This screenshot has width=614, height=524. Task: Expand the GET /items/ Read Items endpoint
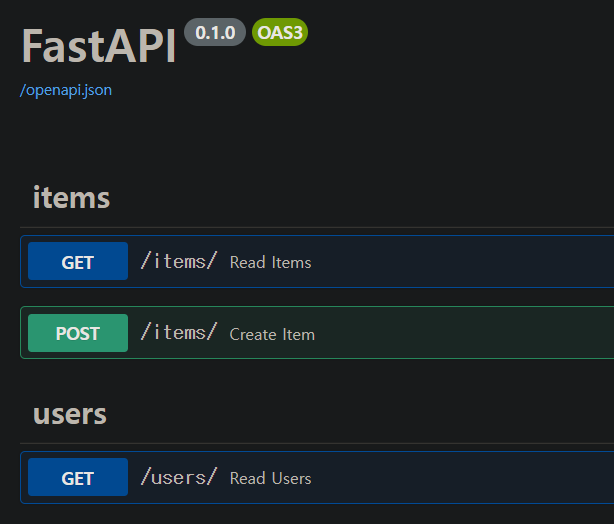point(317,261)
